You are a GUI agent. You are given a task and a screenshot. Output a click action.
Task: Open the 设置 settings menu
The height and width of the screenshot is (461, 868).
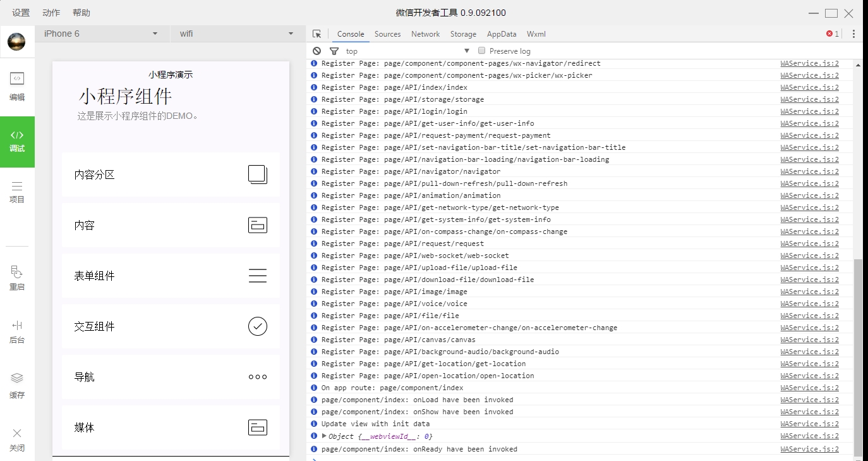coord(21,13)
